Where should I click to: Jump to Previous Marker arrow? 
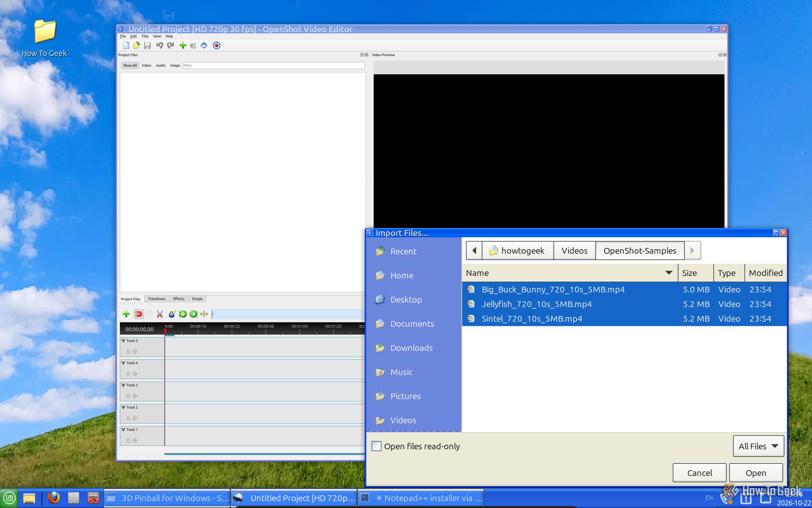[x=183, y=314]
